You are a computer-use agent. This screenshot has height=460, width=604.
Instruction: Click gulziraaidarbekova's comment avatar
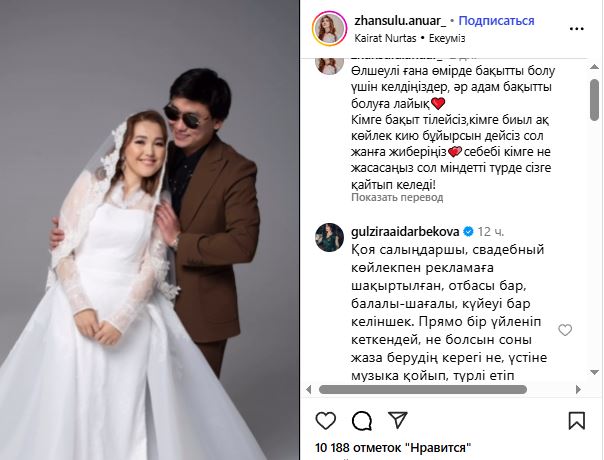[329, 237]
